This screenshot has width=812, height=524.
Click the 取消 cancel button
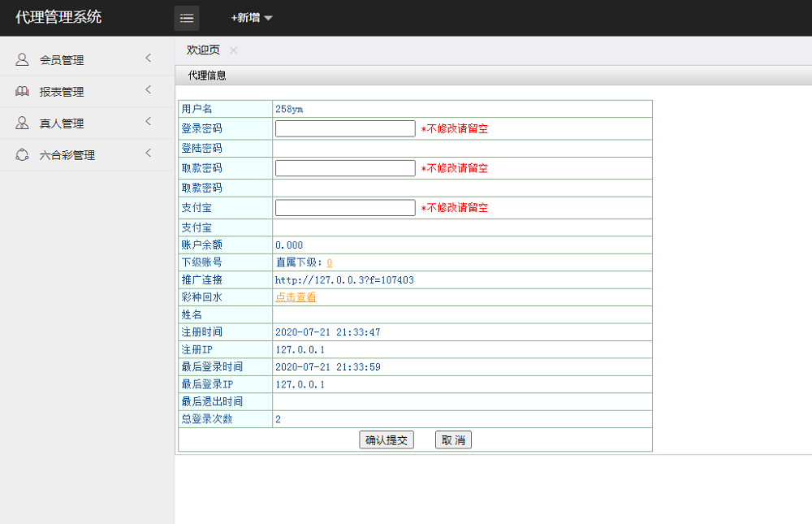453,440
